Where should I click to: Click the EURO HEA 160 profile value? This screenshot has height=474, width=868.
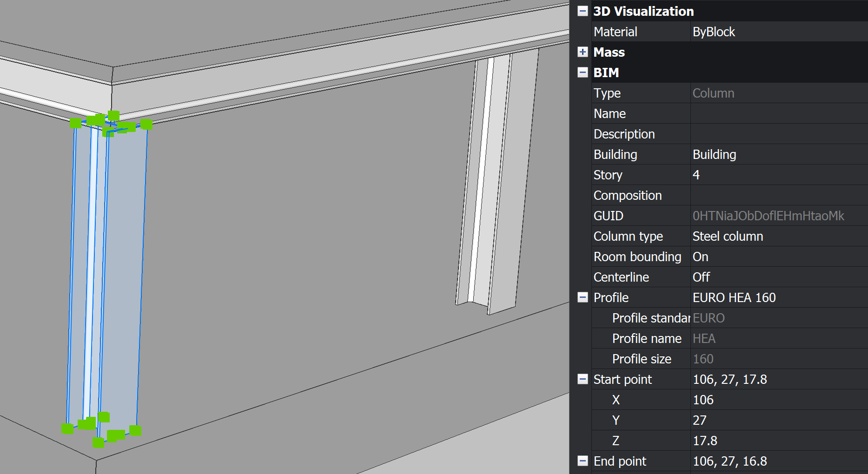[x=778, y=297]
